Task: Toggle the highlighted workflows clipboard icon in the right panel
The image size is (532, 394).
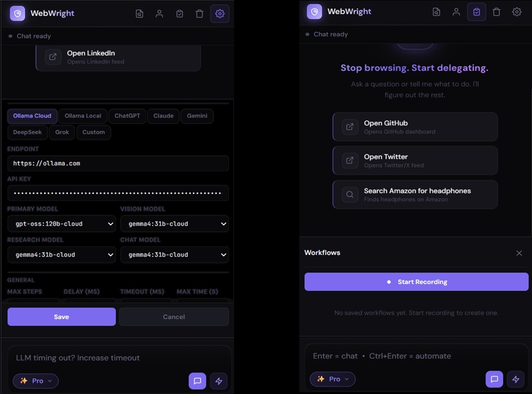Action: (476, 12)
